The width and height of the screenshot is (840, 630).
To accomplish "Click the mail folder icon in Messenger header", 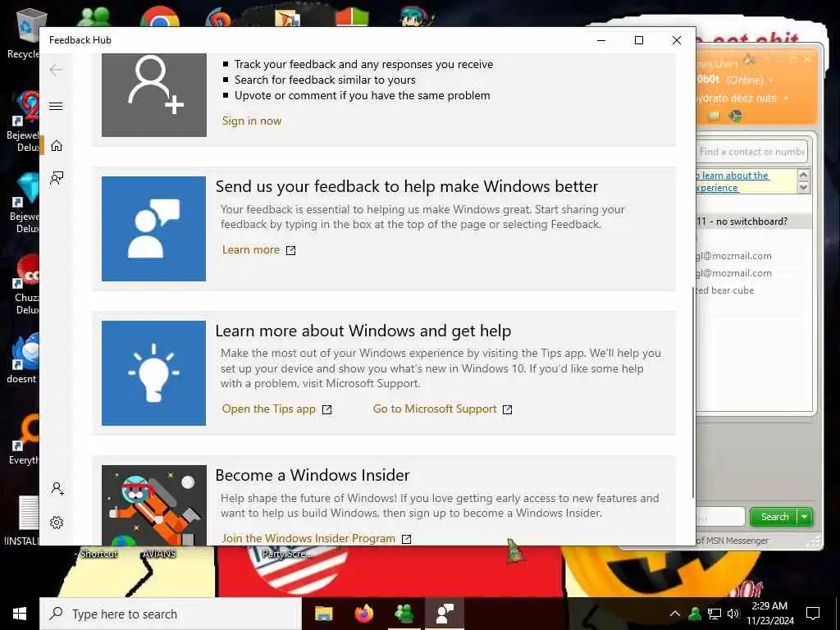I will pos(714,116).
